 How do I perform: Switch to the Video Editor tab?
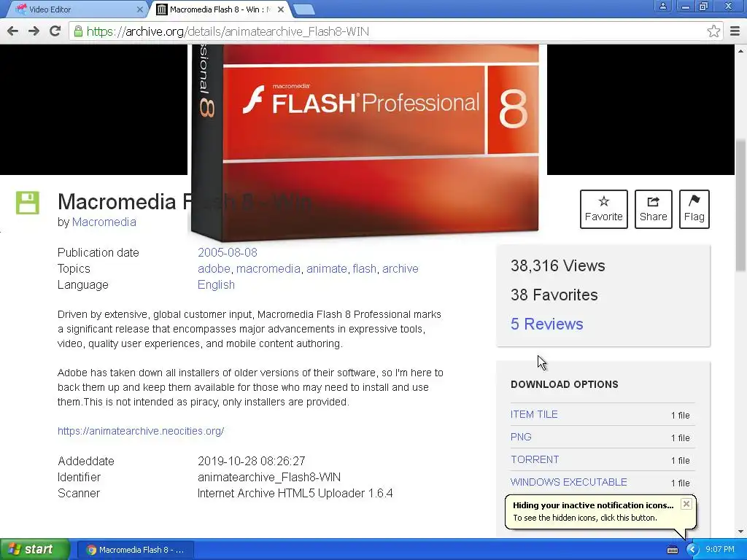[76, 9]
